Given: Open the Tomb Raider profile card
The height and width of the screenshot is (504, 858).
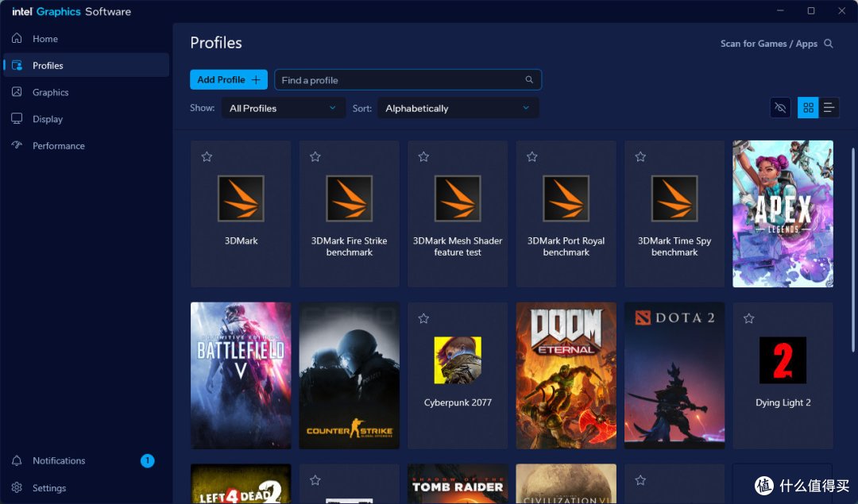Looking at the screenshot, I should [x=458, y=484].
